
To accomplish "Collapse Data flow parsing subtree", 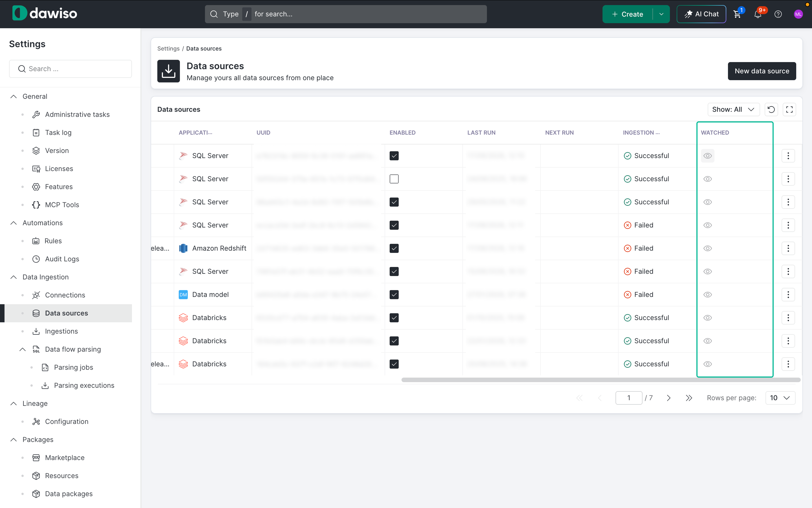I will tap(23, 349).
